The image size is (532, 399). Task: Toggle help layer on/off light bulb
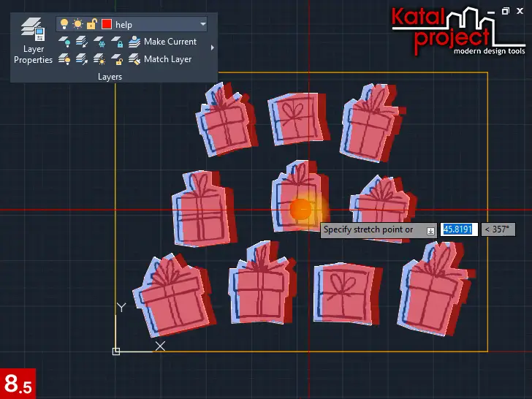tap(64, 24)
